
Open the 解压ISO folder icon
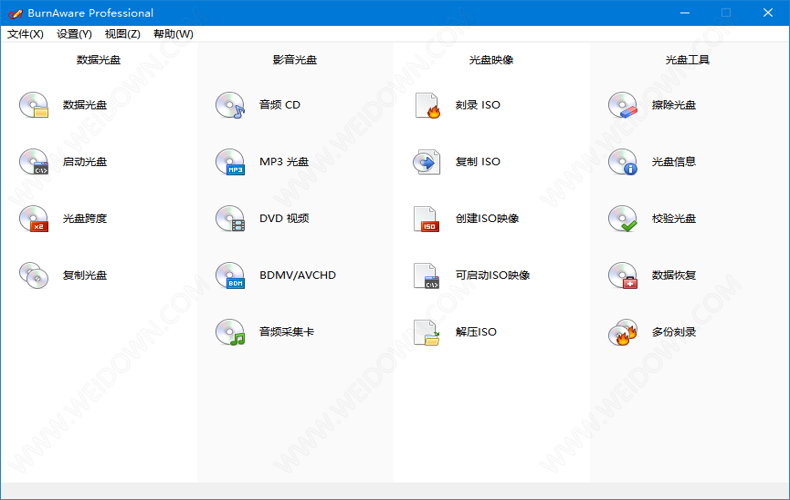point(427,332)
